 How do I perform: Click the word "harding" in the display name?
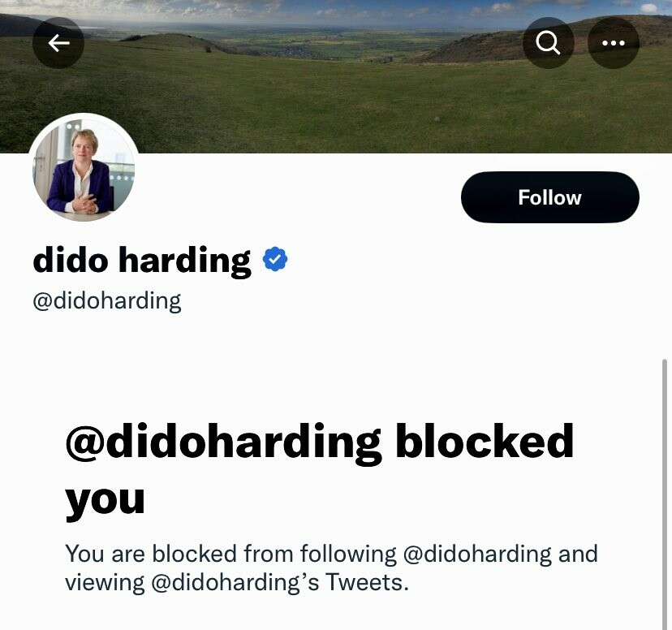[x=185, y=261]
